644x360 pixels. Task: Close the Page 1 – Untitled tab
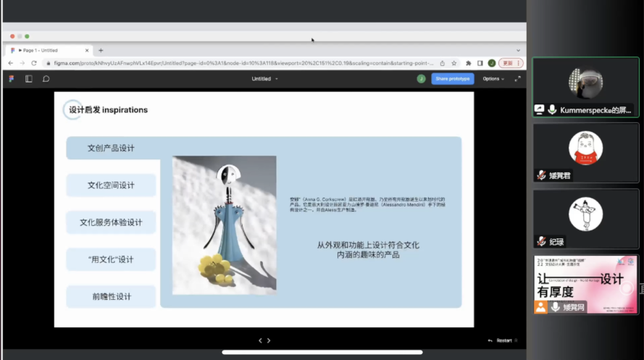point(87,51)
